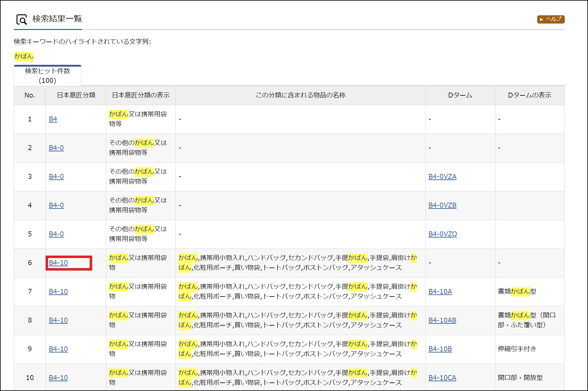Open B4-0 link in row 5

tap(56, 234)
